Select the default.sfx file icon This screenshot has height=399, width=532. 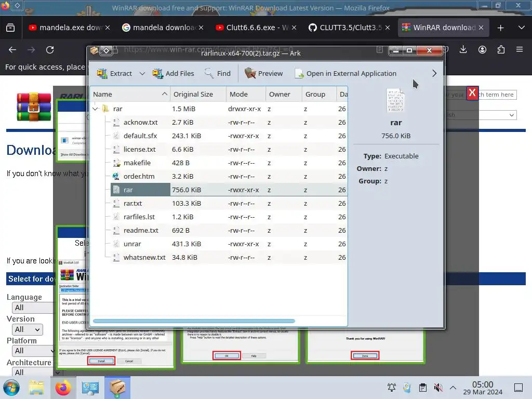pos(116,136)
